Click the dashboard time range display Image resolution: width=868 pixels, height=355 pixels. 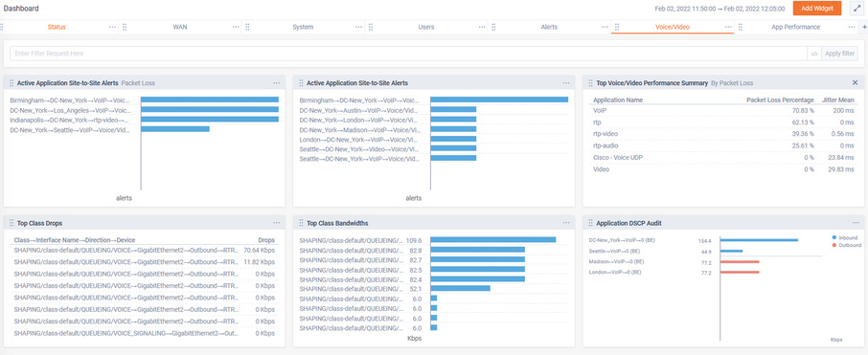coord(720,9)
